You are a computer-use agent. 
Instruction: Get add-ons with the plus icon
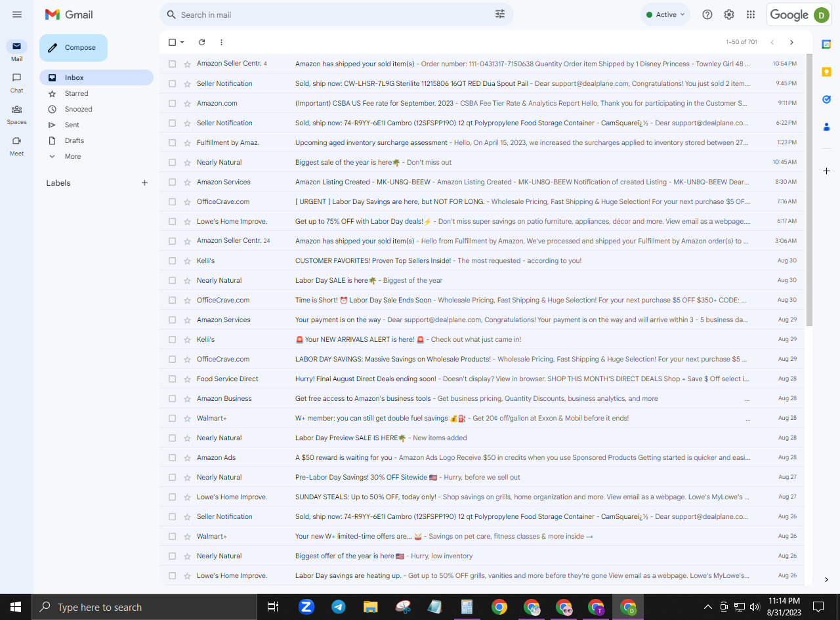(827, 171)
